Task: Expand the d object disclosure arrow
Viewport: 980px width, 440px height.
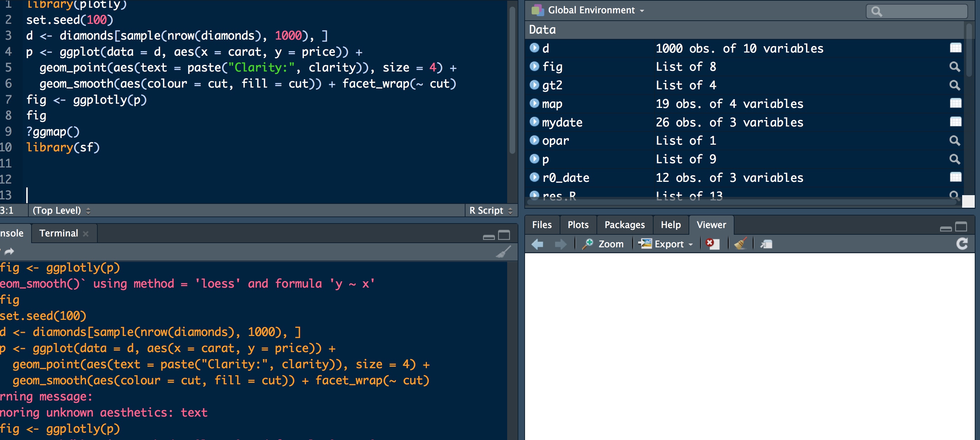Action: point(534,48)
